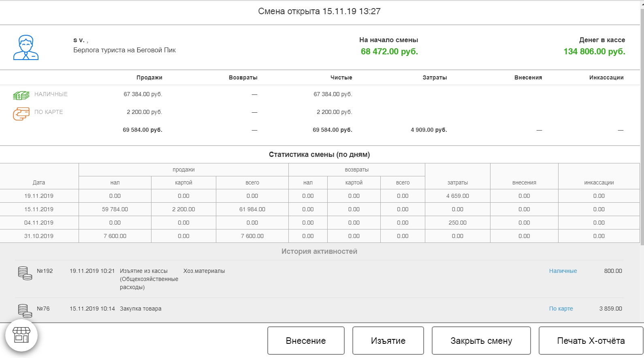Image resolution: width=644 pixels, height=358 pixels.
Task: Click the НАЛИЧНЫЕ row label
Action: 51,94
